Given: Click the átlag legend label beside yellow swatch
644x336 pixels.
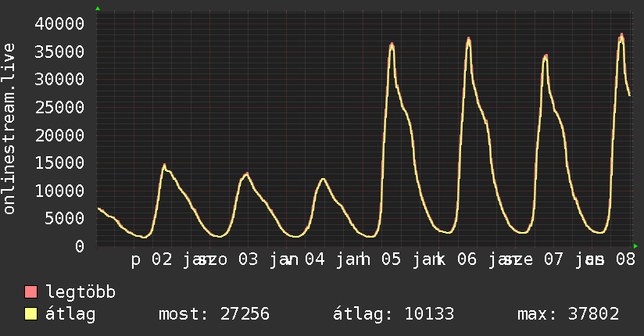Looking at the screenshot, I should click(x=70, y=314).
